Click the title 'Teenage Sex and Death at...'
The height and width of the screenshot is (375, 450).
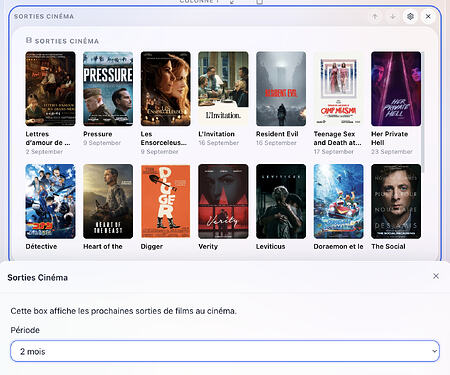[x=337, y=138]
